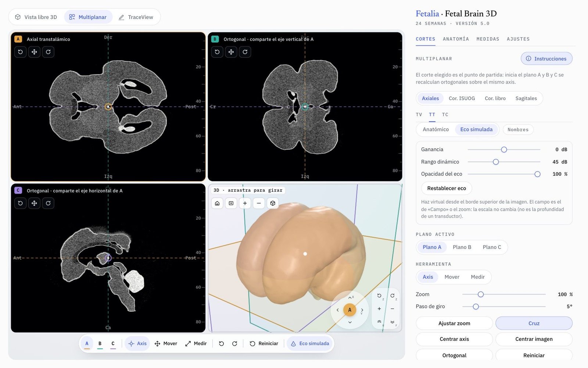Select Eco simulada in side panel
588x368 pixels.
coord(476,130)
